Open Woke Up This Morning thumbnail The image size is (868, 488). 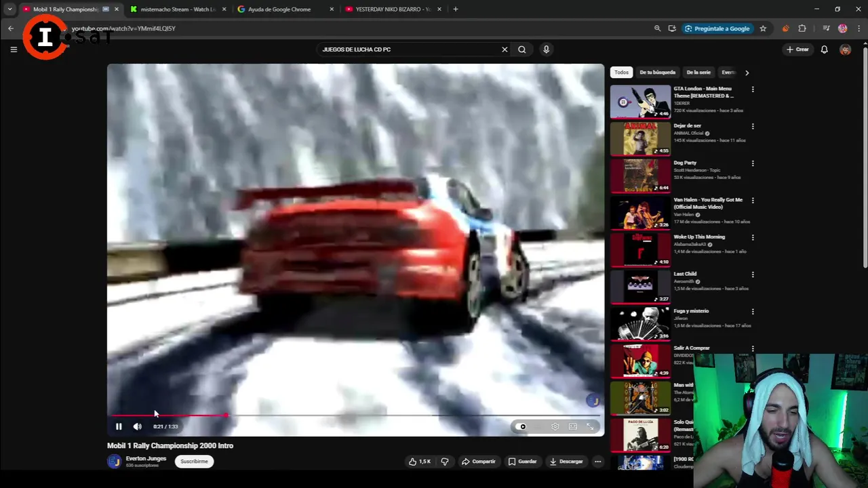[x=640, y=249]
